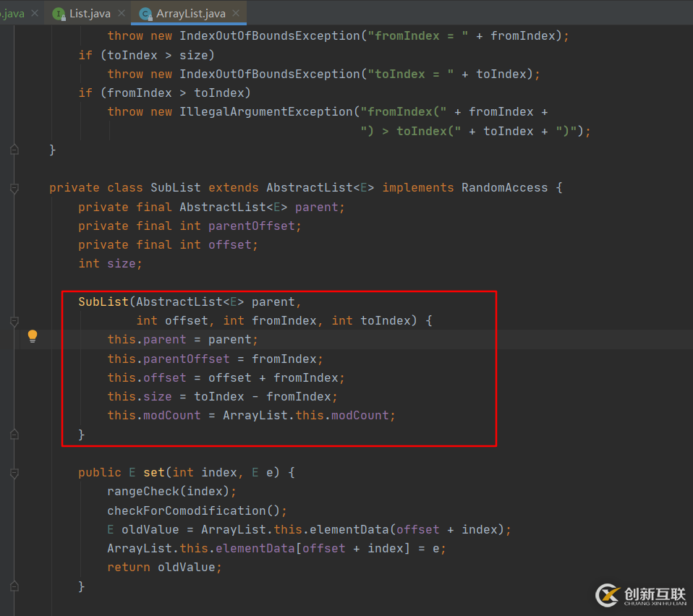
Task: Click parentOffset in its field declaration
Action: coord(252,226)
